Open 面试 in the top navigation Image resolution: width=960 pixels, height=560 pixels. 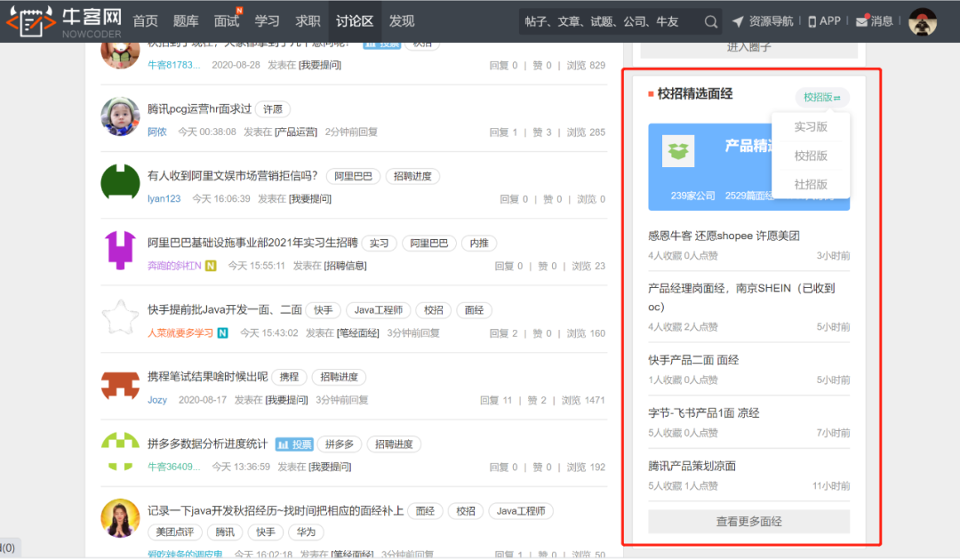(226, 21)
